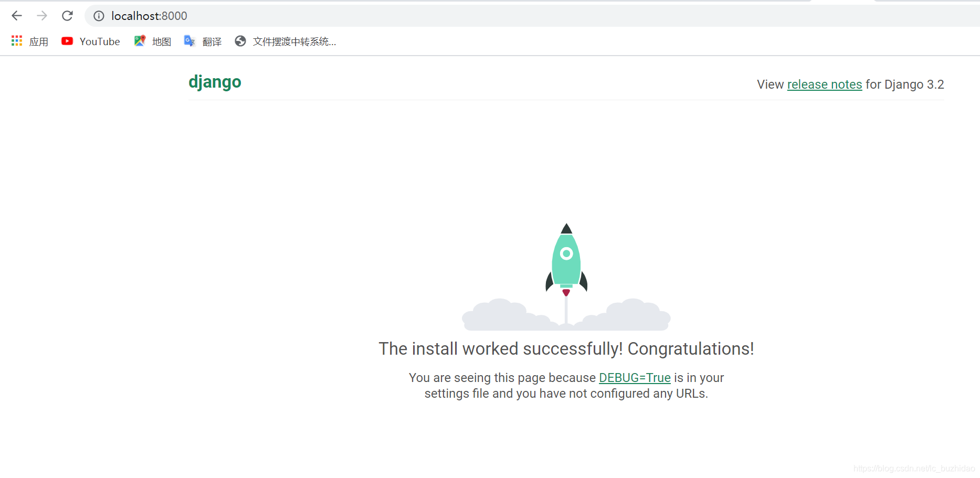Screen dimensions: 980x478
Task: Click the YouTube red play icon bookmark
Action: tap(67, 41)
